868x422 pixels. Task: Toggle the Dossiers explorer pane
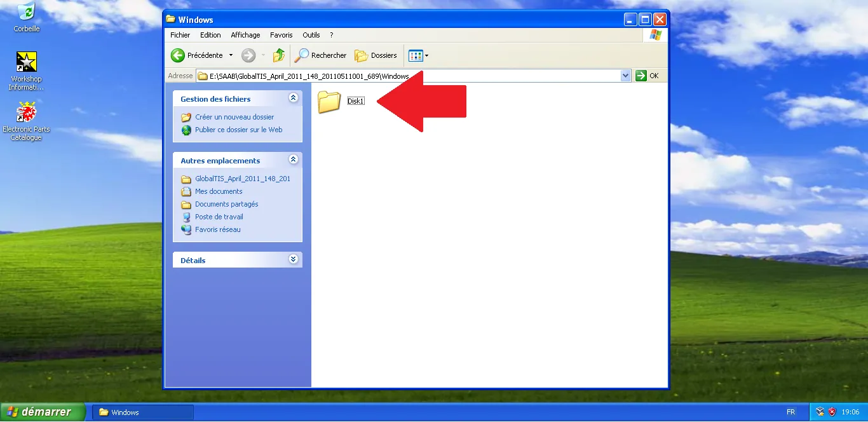tap(376, 55)
